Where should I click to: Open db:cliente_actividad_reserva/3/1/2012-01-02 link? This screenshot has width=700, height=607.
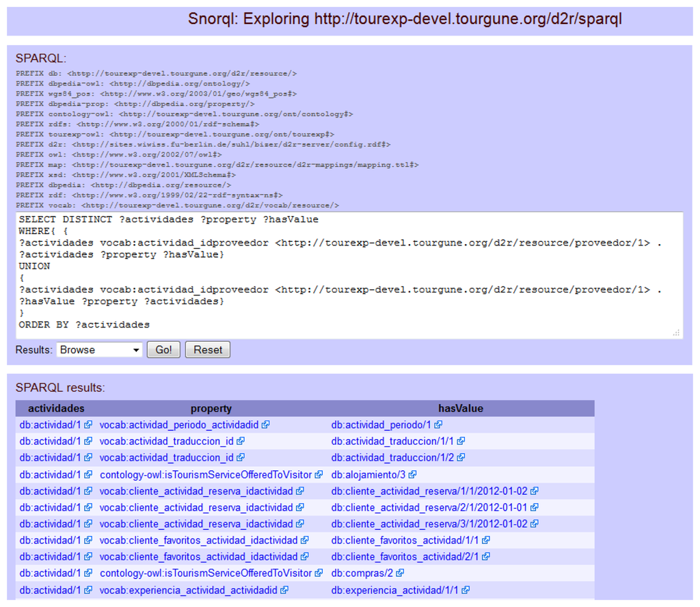(429, 524)
